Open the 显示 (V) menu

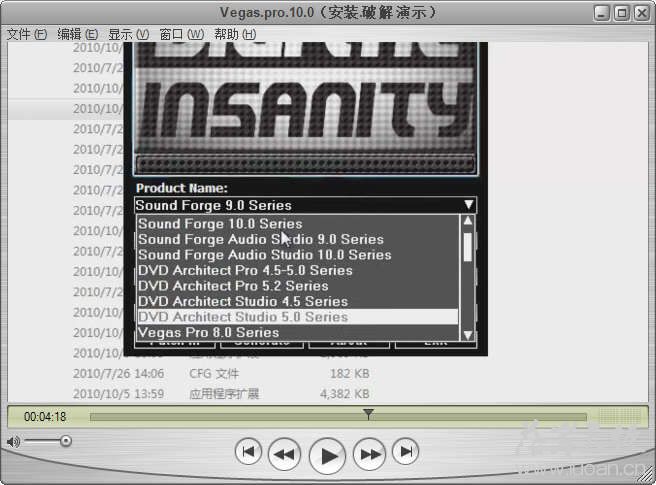pos(128,34)
